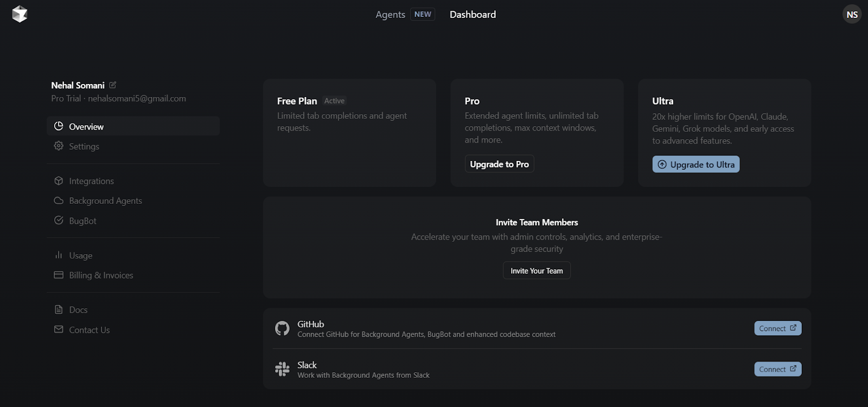Click the edit pencil beside Nehal Somani
Image resolution: width=868 pixels, height=407 pixels.
[113, 85]
